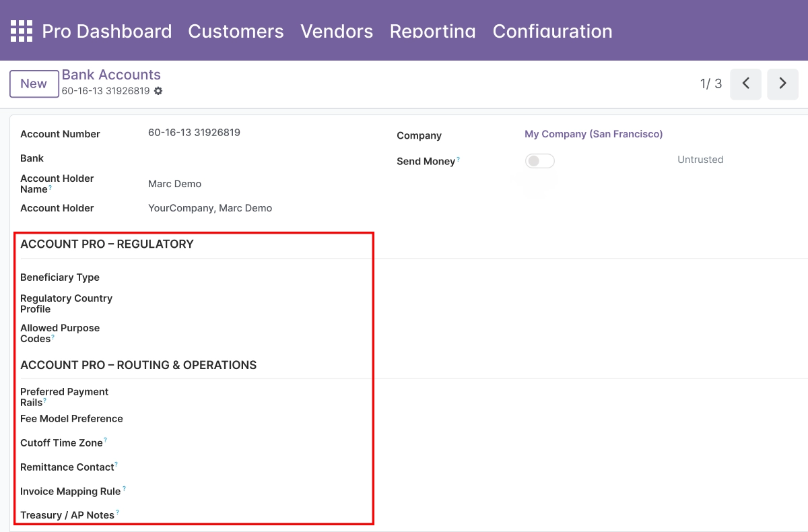Click Remittance Contact field
808x532 pixels.
259,467
